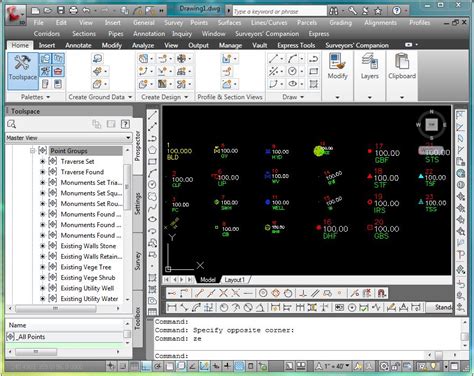The width and height of the screenshot is (474, 376).
Task: Click the keyword search input box
Action: point(279,11)
